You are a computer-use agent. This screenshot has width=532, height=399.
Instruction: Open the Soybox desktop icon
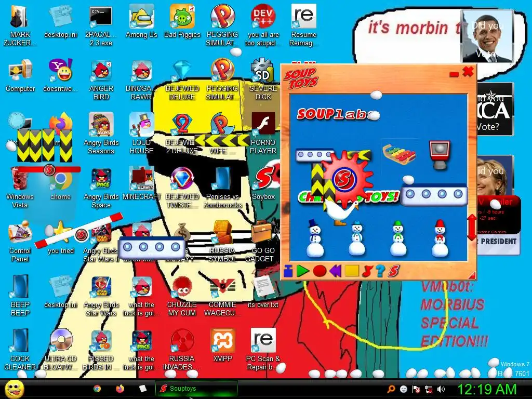click(263, 183)
